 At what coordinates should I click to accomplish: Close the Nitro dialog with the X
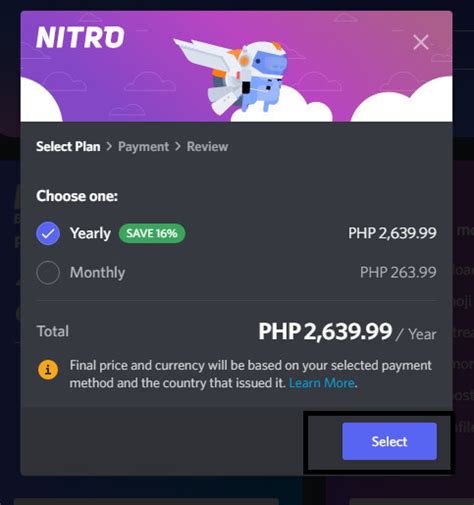[421, 42]
